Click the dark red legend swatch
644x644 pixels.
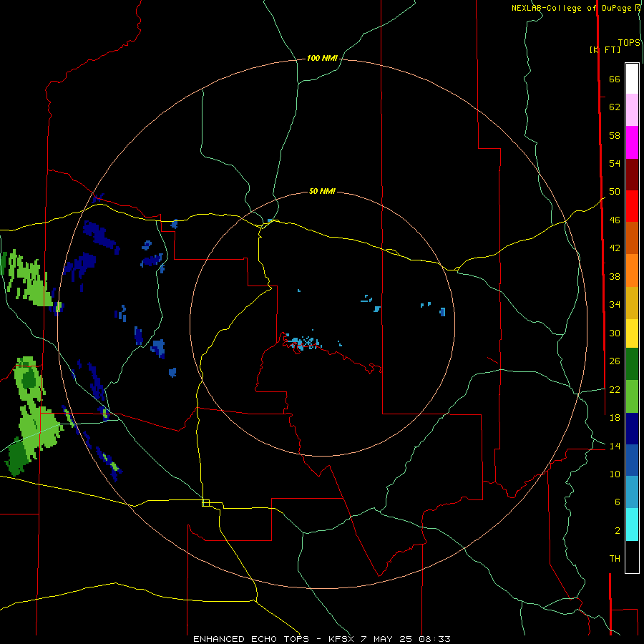(x=632, y=174)
